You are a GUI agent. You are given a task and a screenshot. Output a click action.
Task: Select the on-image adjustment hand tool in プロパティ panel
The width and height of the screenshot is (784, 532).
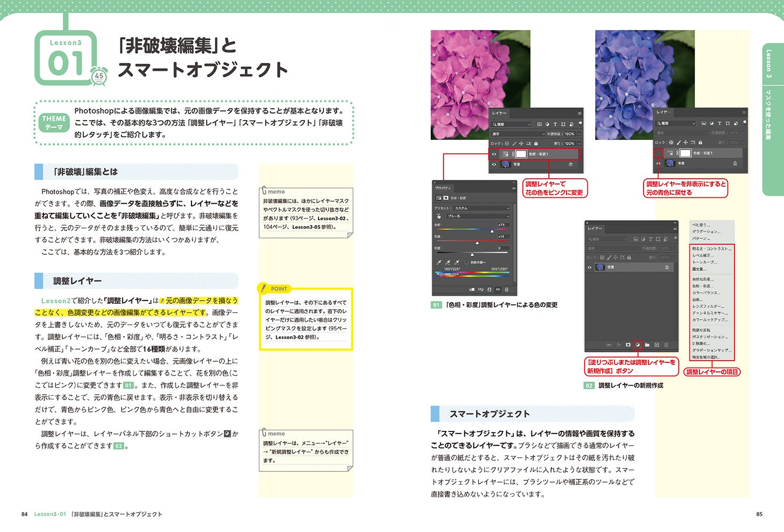[439, 217]
